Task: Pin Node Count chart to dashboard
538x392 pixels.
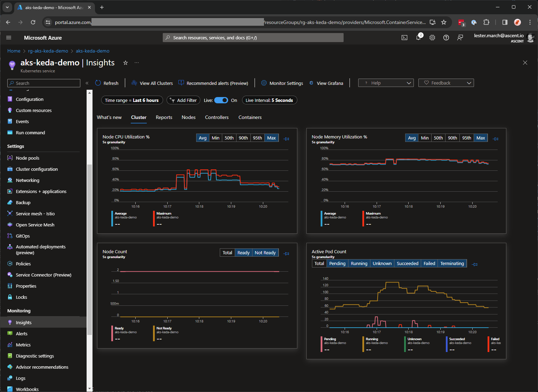Action: pos(286,254)
